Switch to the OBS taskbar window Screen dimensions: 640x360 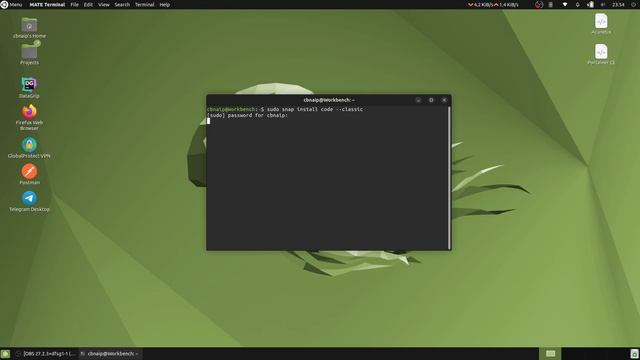coord(46,353)
